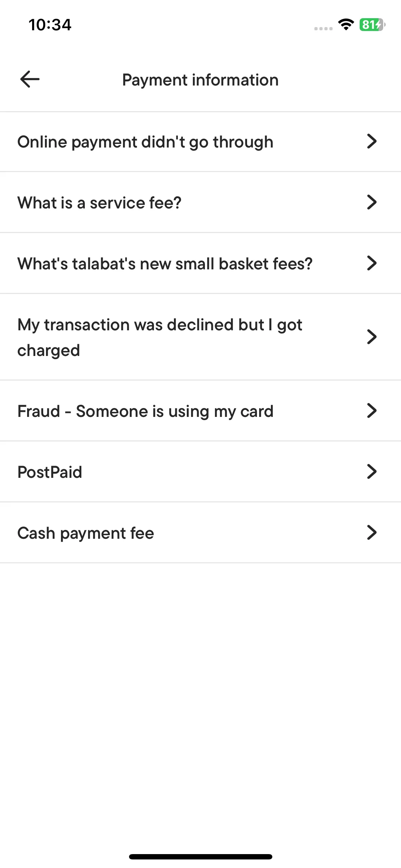Tap the cellular signal dots

click(x=323, y=29)
